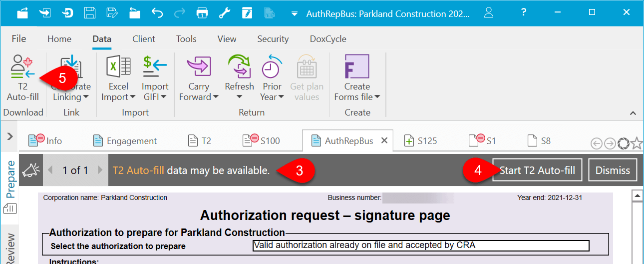The height and width of the screenshot is (264, 644).
Task: Click the megaphone message icon
Action: click(31, 170)
